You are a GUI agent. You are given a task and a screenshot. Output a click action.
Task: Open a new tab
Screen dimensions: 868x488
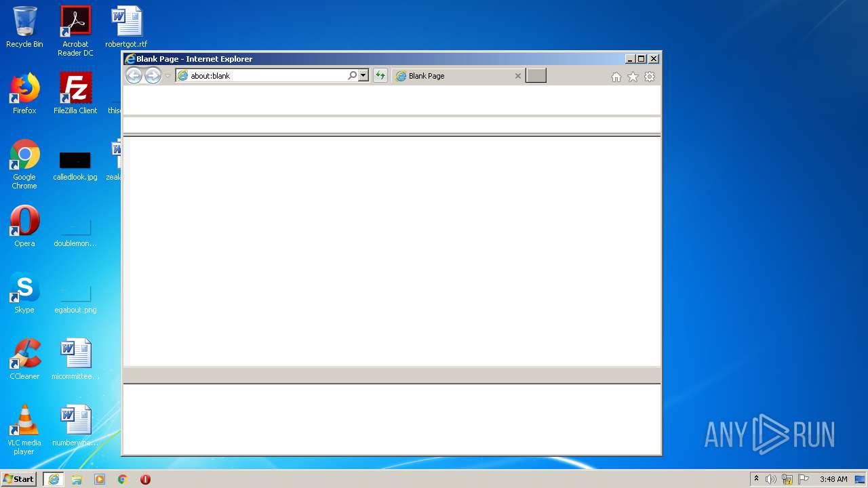536,76
